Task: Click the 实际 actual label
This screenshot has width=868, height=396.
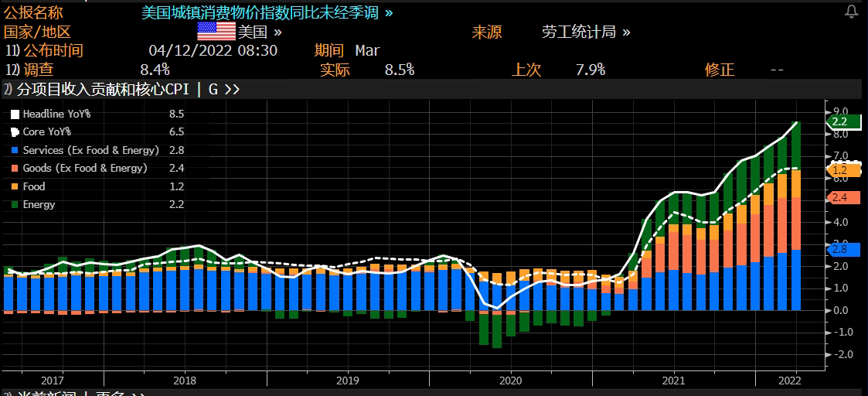Action: point(335,70)
